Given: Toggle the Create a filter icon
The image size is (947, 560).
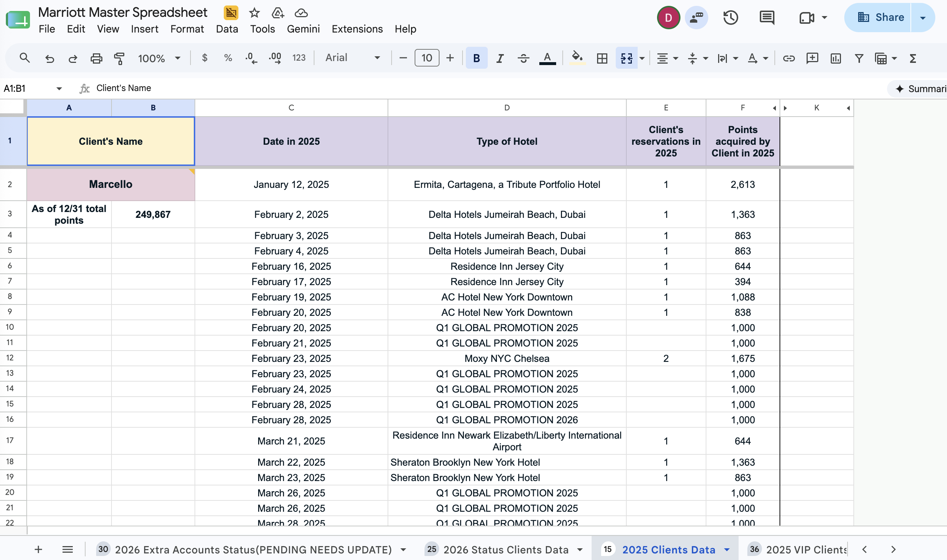Looking at the screenshot, I should 859,58.
